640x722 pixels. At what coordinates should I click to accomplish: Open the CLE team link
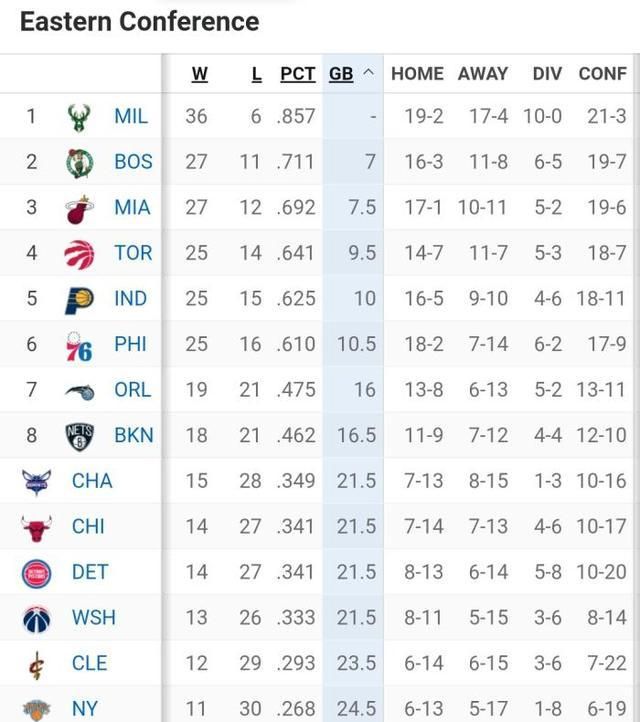(x=90, y=664)
